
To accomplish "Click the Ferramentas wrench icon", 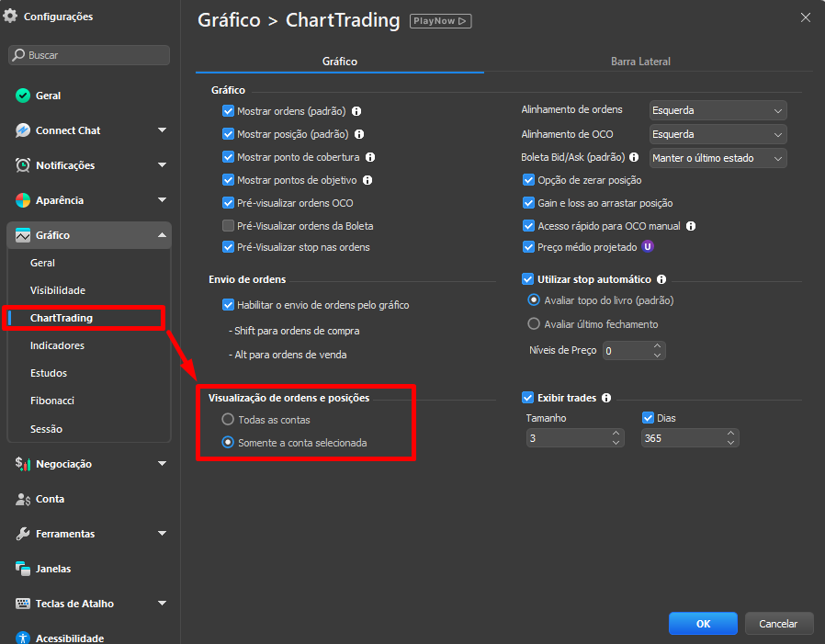I will point(23,534).
